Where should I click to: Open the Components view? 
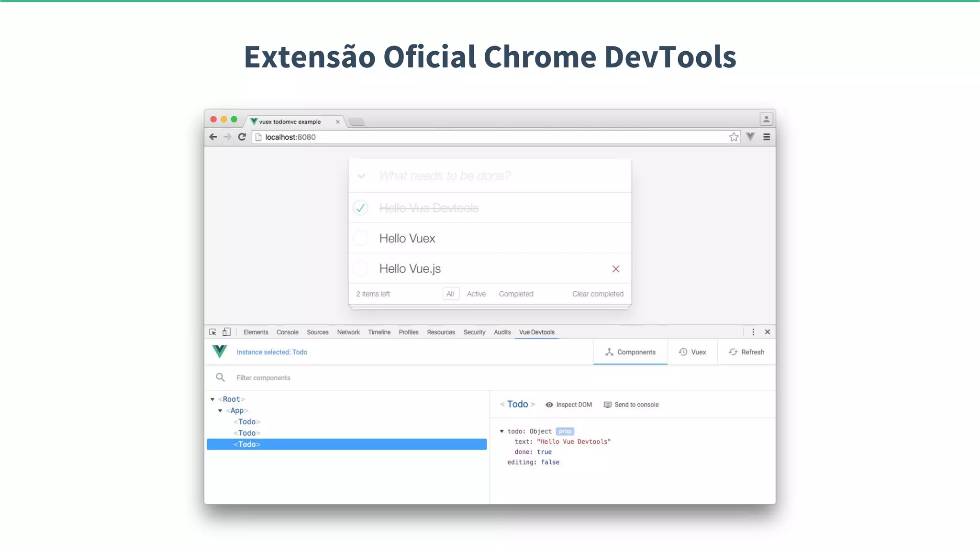pos(630,352)
